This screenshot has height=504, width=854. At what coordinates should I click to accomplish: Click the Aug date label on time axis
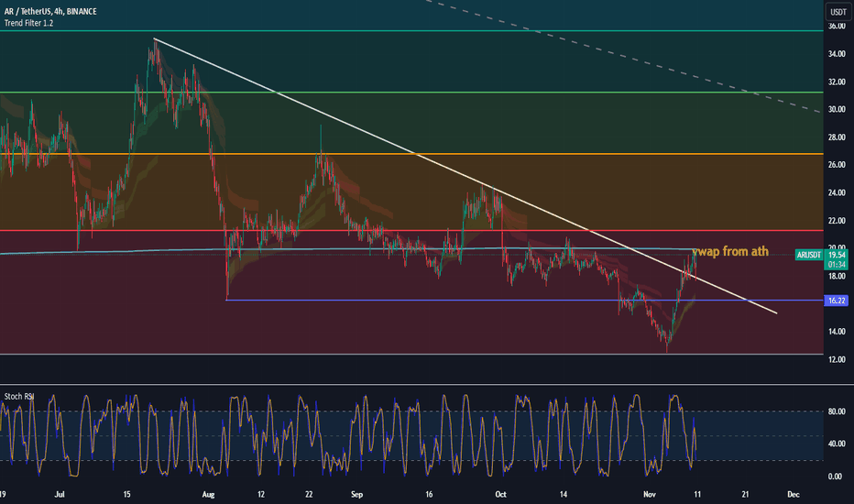pyautogui.click(x=208, y=494)
